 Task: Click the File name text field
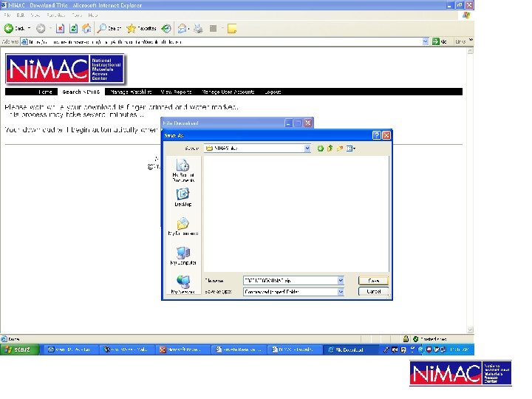click(290, 281)
